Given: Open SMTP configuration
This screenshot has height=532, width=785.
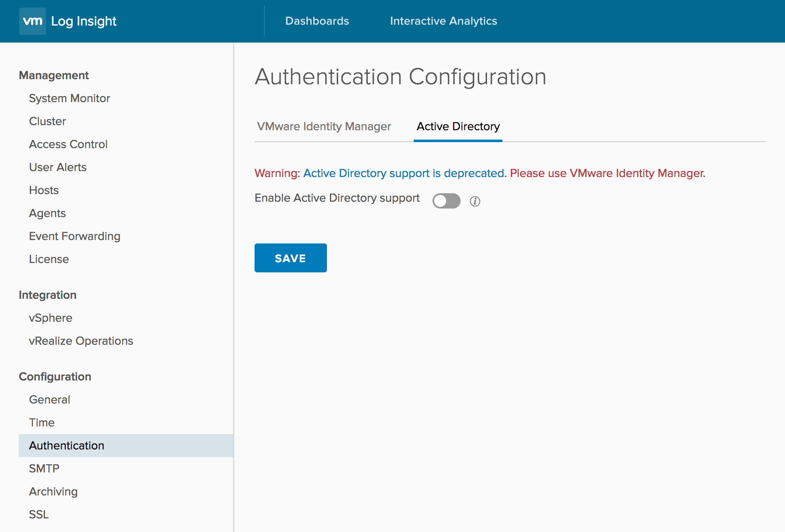Looking at the screenshot, I should coord(44,469).
